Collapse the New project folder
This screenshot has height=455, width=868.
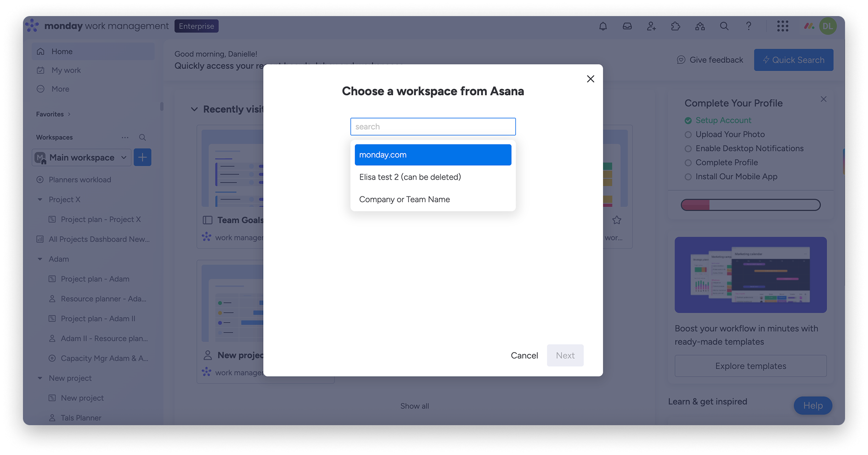point(40,378)
